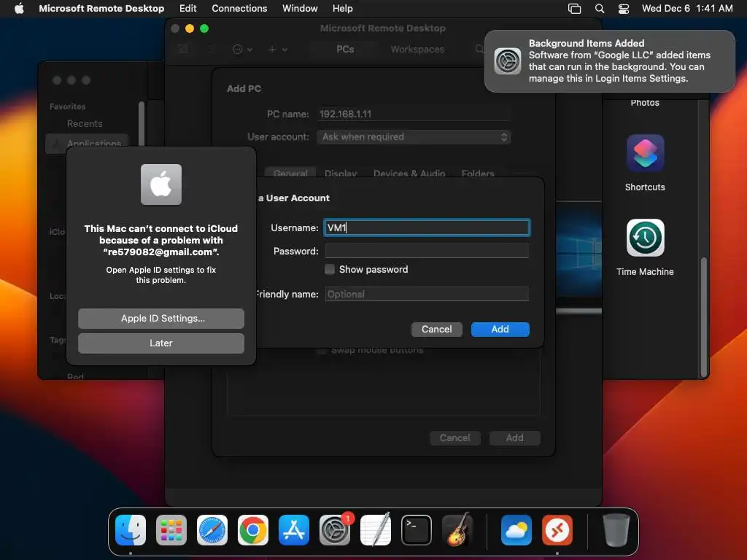Switch to the Workspaces tab
This screenshot has width=747, height=560.
click(417, 49)
